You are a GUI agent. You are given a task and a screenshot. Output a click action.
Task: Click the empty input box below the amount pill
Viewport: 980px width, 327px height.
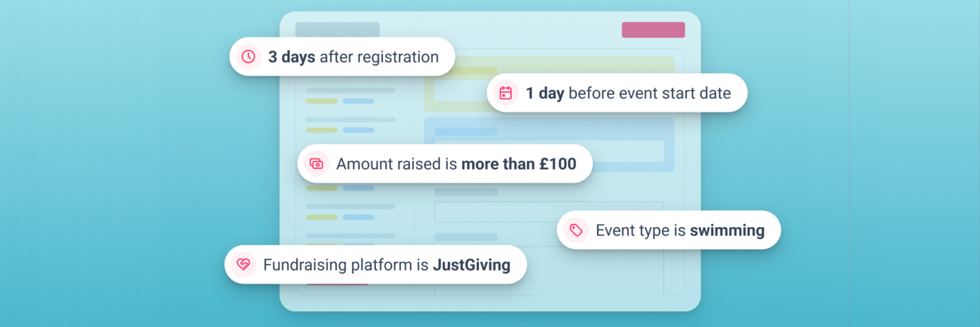click(x=494, y=212)
